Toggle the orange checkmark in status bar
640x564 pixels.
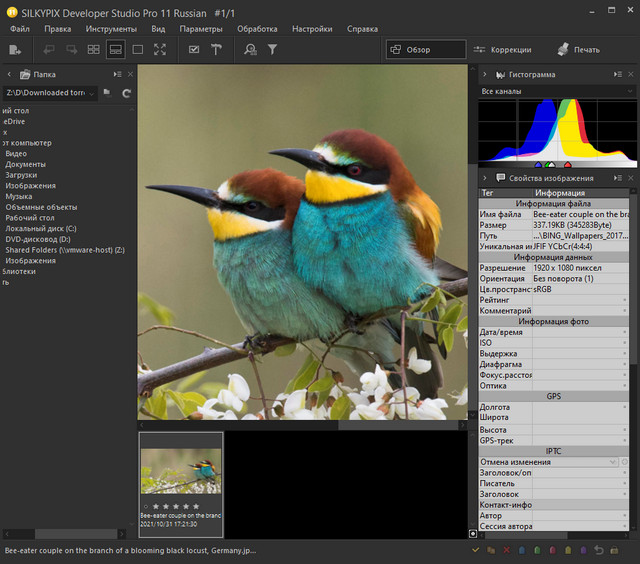click(x=475, y=550)
